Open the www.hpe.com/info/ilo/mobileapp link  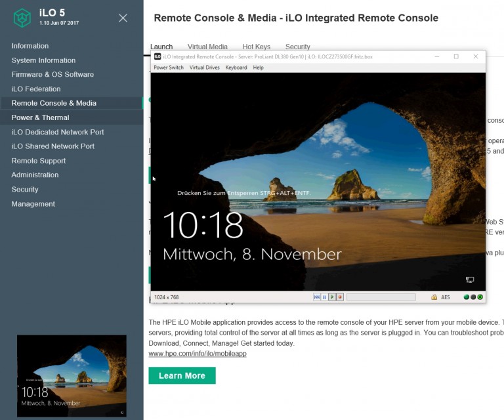pyautogui.click(x=198, y=354)
